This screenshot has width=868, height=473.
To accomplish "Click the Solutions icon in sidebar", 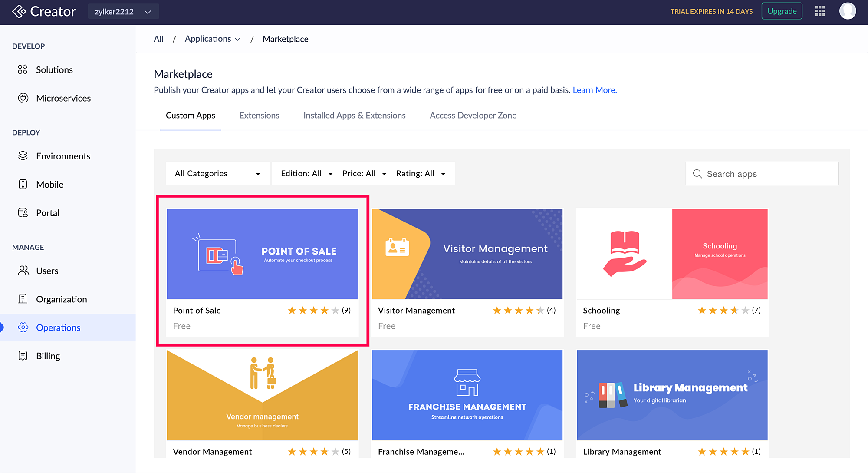I will pyautogui.click(x=23, y=69).
